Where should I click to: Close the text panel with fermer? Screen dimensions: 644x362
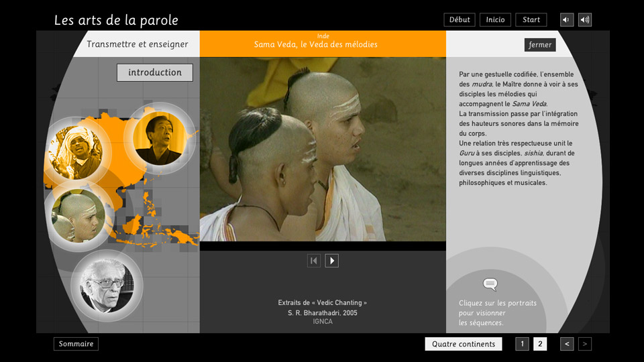(x=540, y=45)
